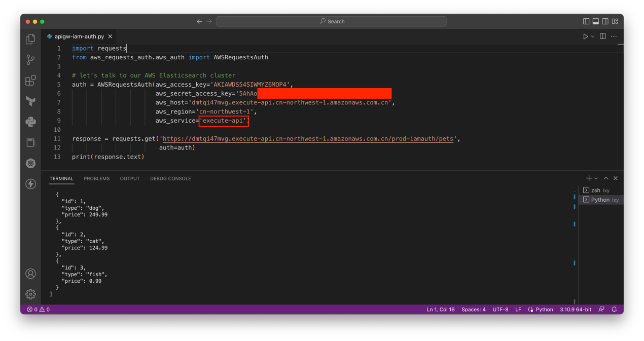The width and height of the screenshot is (644, 341).
Task: Click the Elasticsearch comment on line 4
Action: 154,75
